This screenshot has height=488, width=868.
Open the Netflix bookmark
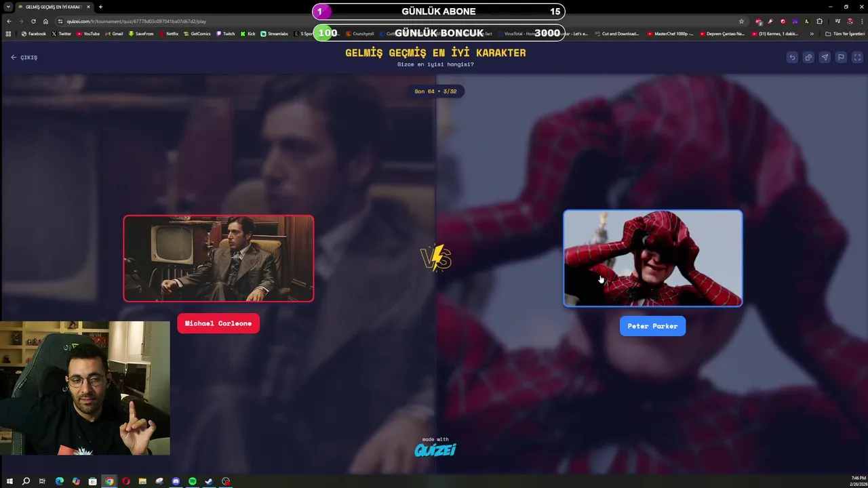169,33
